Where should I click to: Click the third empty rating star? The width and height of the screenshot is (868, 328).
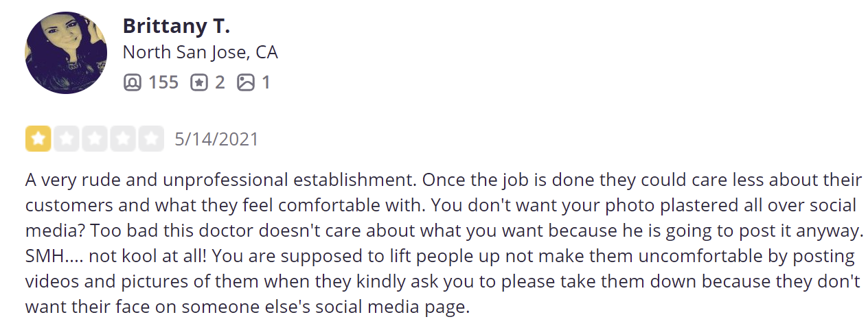pos(94,139)
